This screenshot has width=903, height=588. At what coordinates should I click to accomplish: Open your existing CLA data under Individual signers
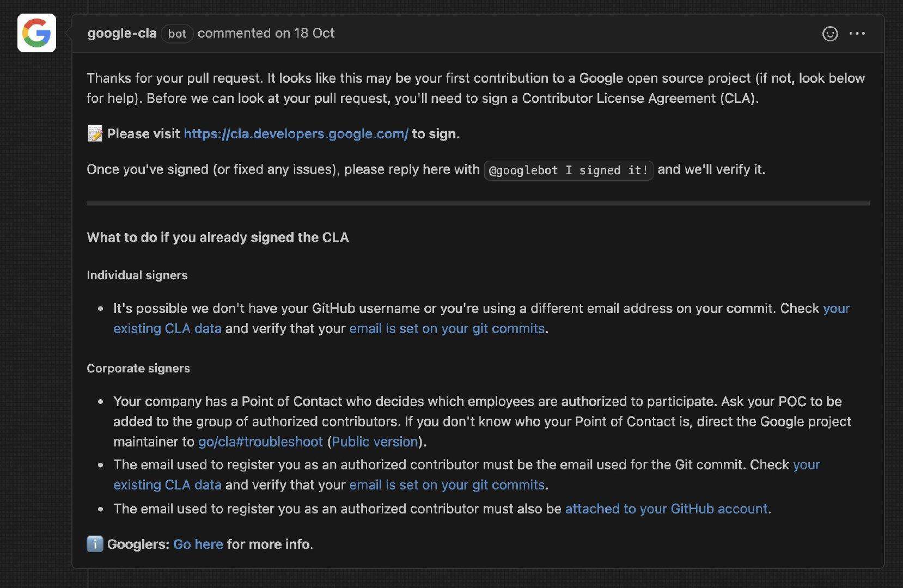click(x=167, y=329)
